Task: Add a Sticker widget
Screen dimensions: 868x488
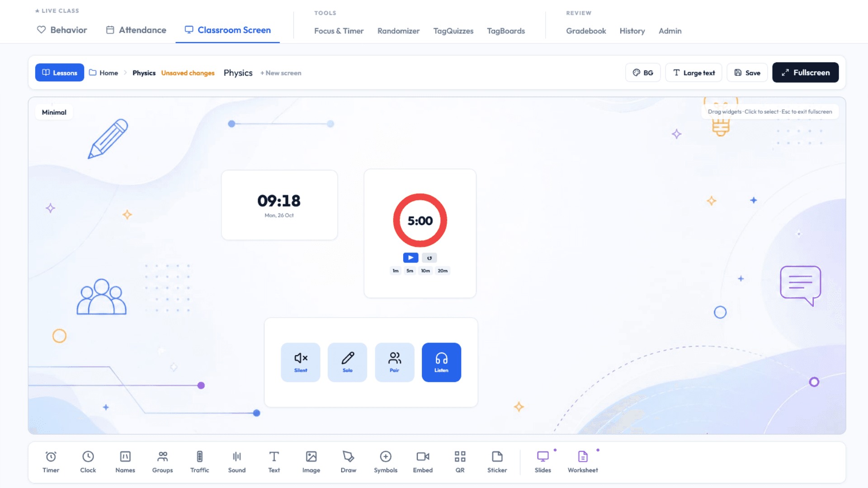Action: [497, 462]
